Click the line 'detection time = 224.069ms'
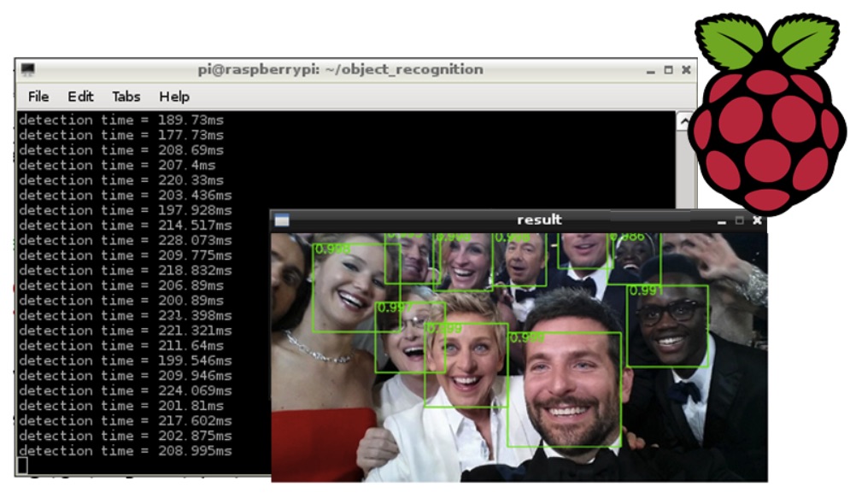Image resolution: width=856 pixels, height=504 pixels. tap(126, 390)
